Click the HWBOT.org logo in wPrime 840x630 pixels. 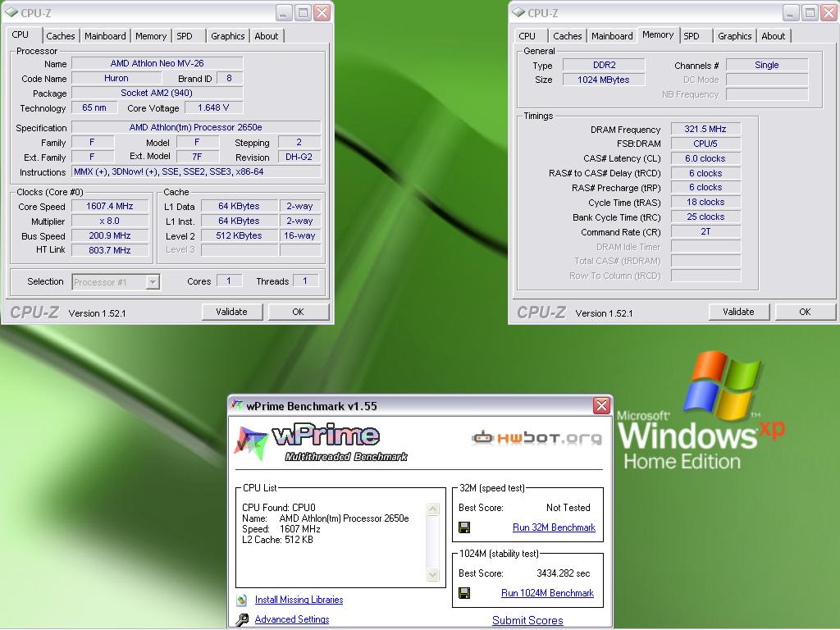(x=536, y=438)
